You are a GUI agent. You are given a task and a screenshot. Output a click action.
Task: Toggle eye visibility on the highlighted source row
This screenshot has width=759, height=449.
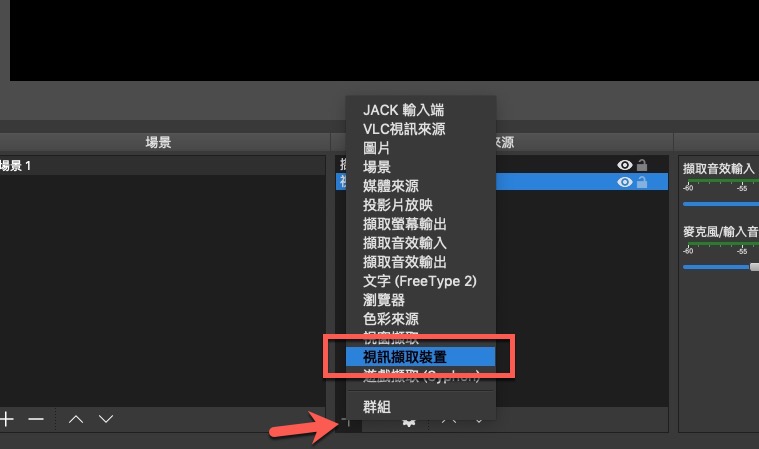[x=625, y=182]
